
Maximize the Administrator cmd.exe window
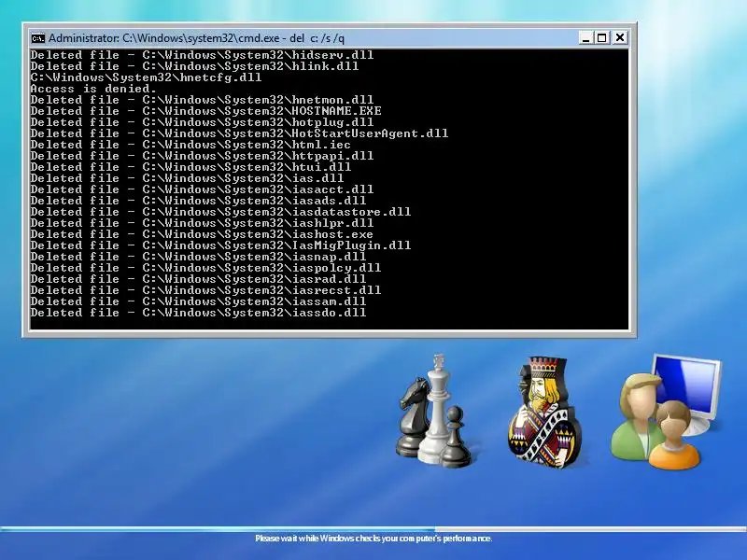(602, 37)
